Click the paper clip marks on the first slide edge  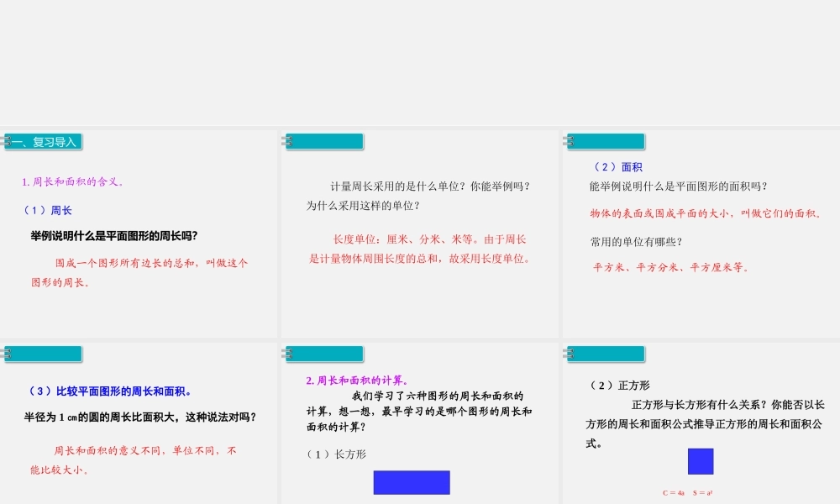7,141
